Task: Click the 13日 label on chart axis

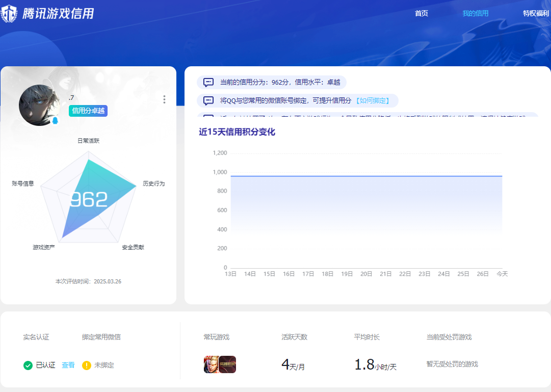Action: [x=230, y=274]
